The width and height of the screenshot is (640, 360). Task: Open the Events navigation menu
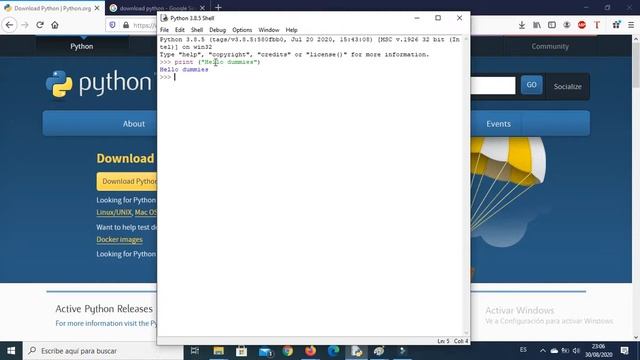click(498, 124)
